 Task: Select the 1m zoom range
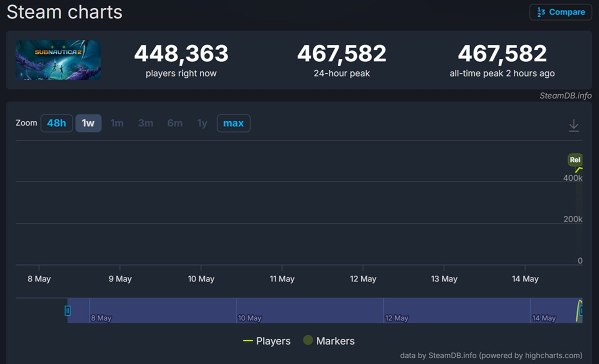(x=117, y=123)
